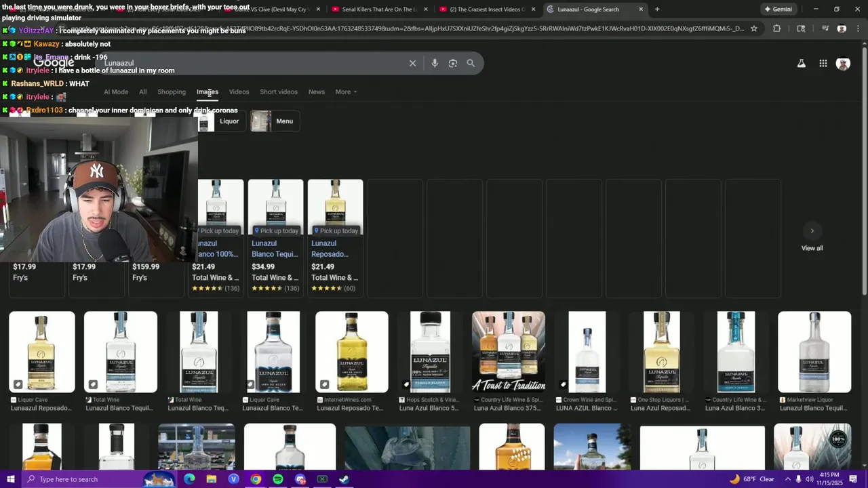Image resolution: width=868 pixels, height=488 pixels.
Task: Open Chrome extensions puzzle icon
Action: pyautogui.click(x=776, y=28)
